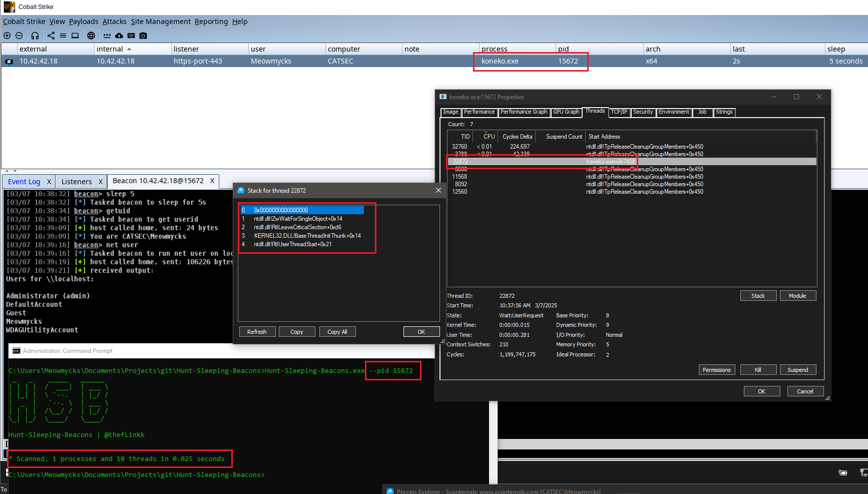Sort threads by TID column header

point(461,137)
